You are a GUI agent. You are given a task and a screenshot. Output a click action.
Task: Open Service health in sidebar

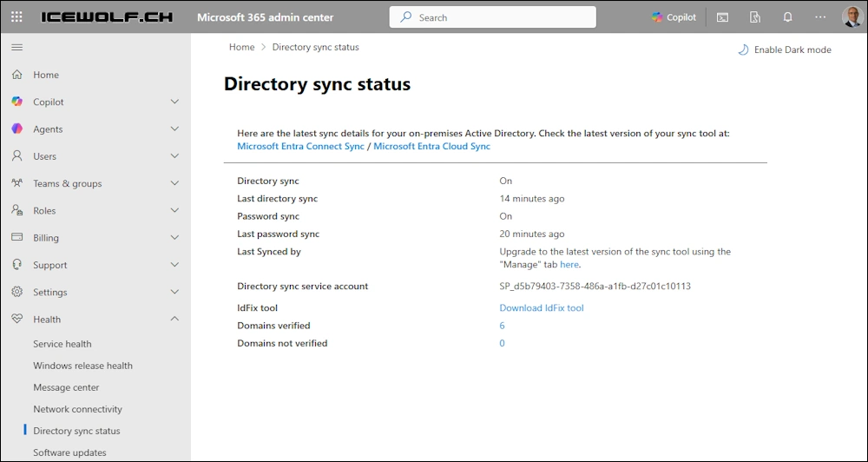[x=62, y=344]
